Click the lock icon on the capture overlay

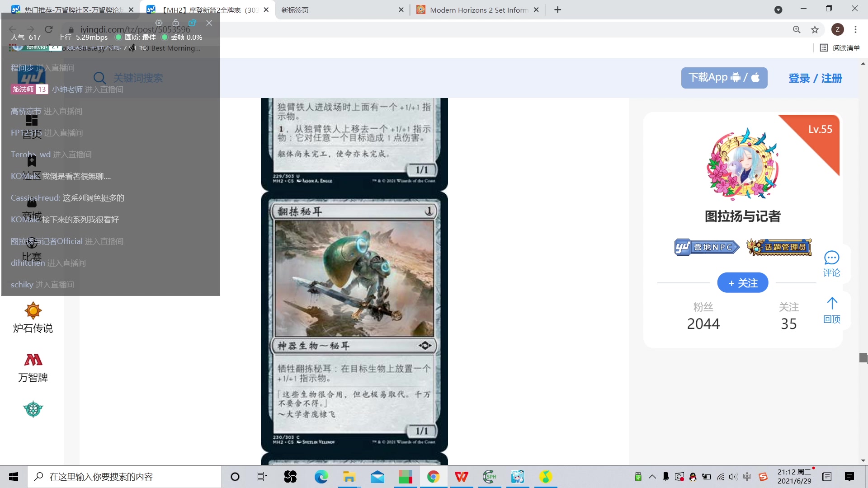point(176,23)
